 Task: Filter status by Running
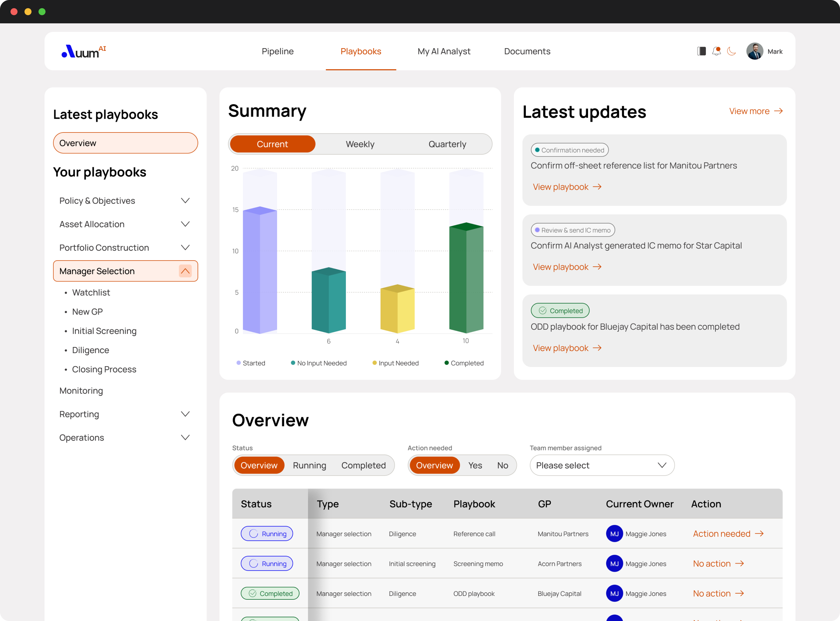[x=309, y=465]
